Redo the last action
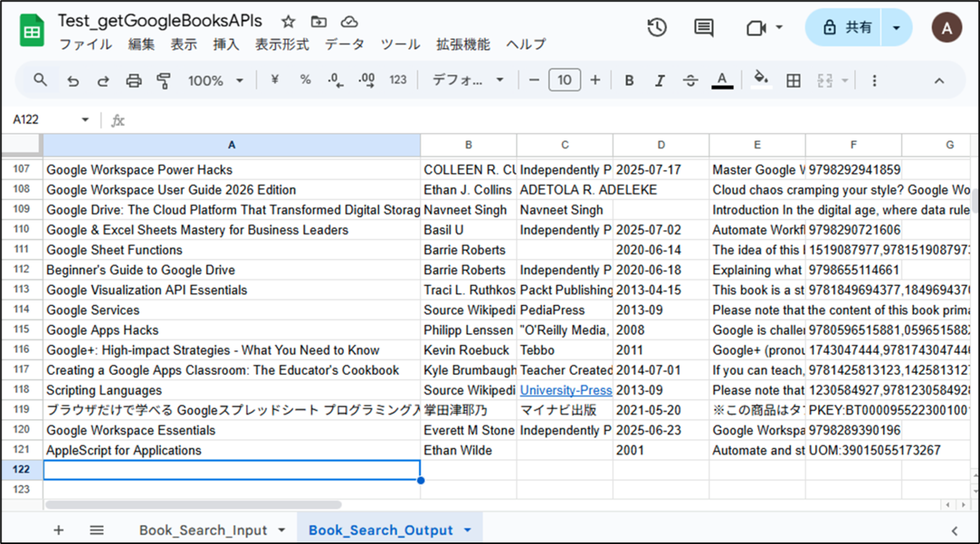Viewport: 980px width, 544px height. (103, 80)
